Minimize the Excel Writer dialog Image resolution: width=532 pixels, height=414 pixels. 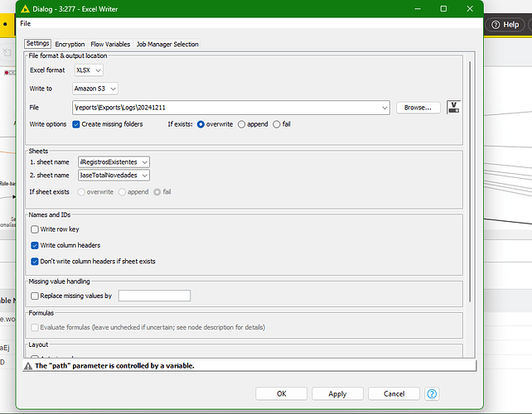point(418,9)
